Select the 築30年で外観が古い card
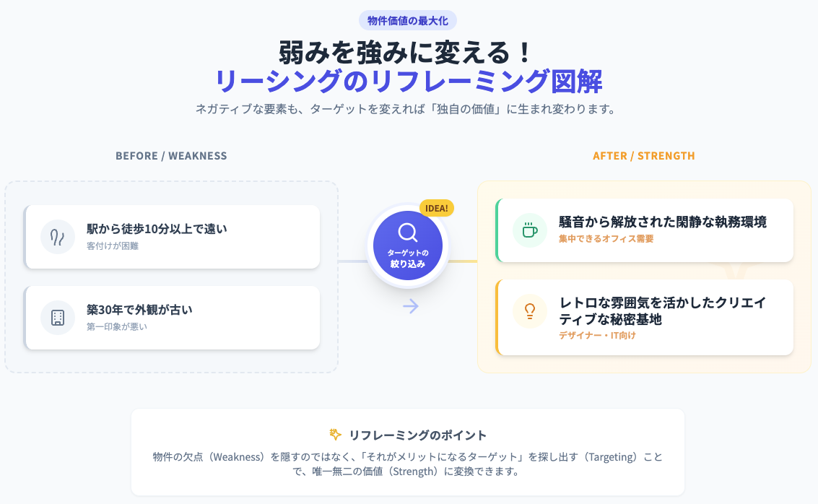818x504 pixels. pyautogui.click(x=173, y=318)
